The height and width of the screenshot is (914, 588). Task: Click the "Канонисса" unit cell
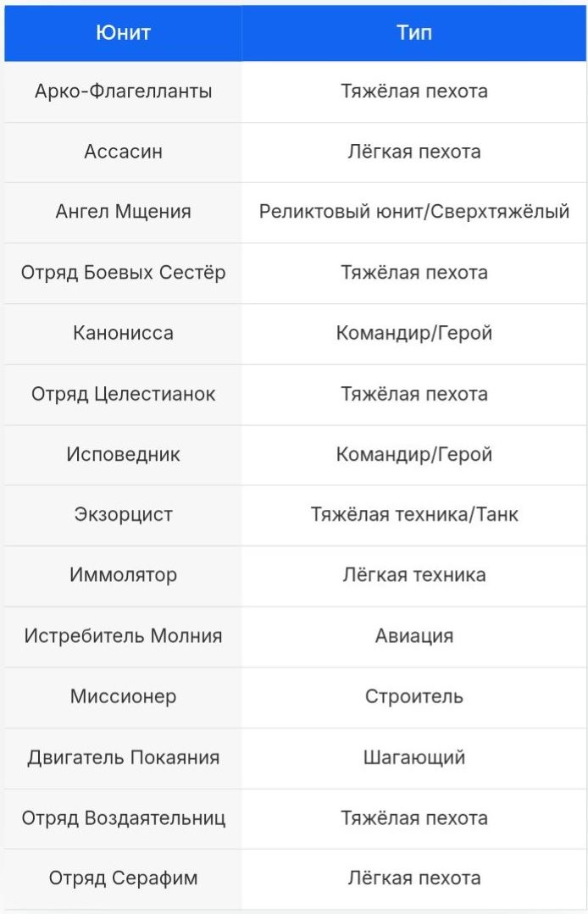point(123,334)
